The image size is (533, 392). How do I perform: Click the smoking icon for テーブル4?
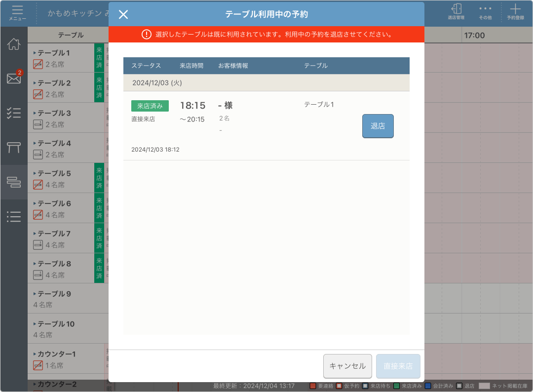[x=38, y=155]
